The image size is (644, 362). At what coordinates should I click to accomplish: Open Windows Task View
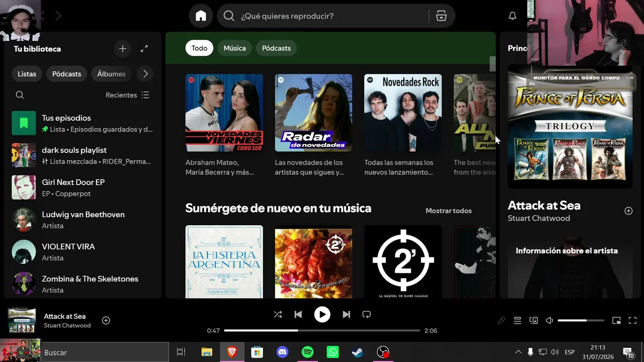click(181, 352)
